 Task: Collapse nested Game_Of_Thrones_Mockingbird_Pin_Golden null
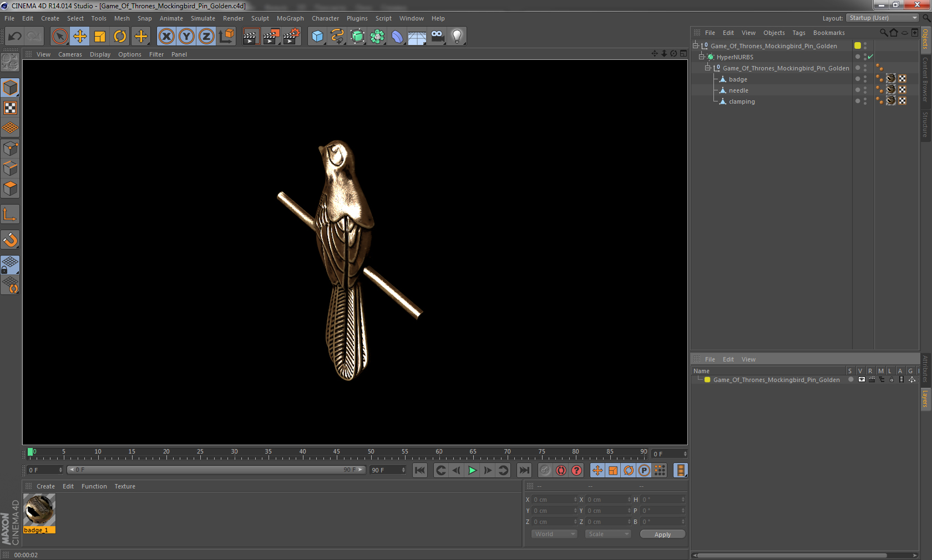707,68
